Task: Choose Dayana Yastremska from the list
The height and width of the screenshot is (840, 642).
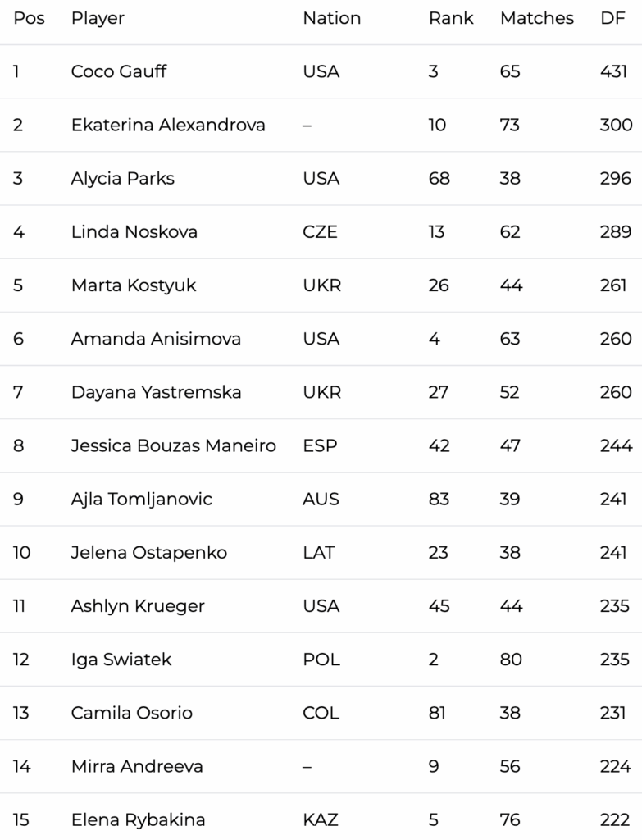Action: pyautogui.click(x=156, y=392)
